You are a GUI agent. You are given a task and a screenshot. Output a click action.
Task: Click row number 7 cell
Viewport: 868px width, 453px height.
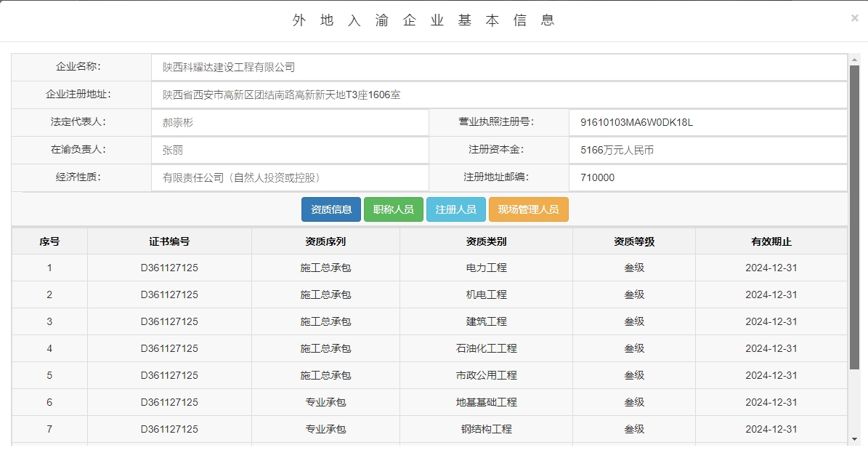click(x=49, y=429)
